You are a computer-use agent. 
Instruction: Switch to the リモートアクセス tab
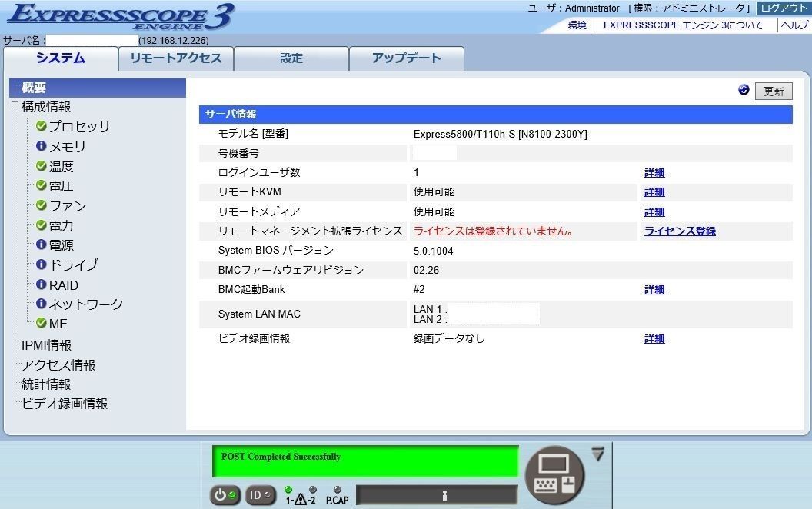click(x=176, y=58)
